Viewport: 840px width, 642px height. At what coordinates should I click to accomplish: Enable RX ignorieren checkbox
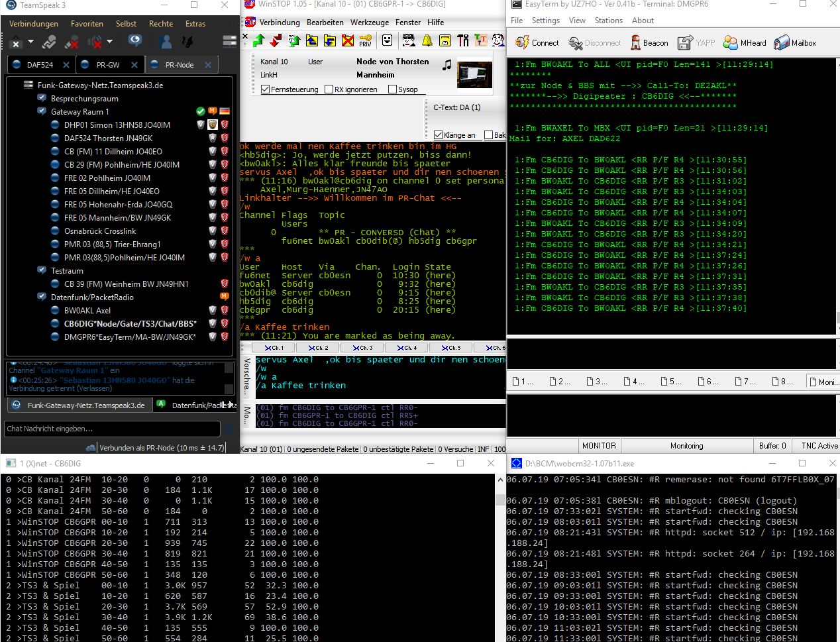tap(329, 89)
